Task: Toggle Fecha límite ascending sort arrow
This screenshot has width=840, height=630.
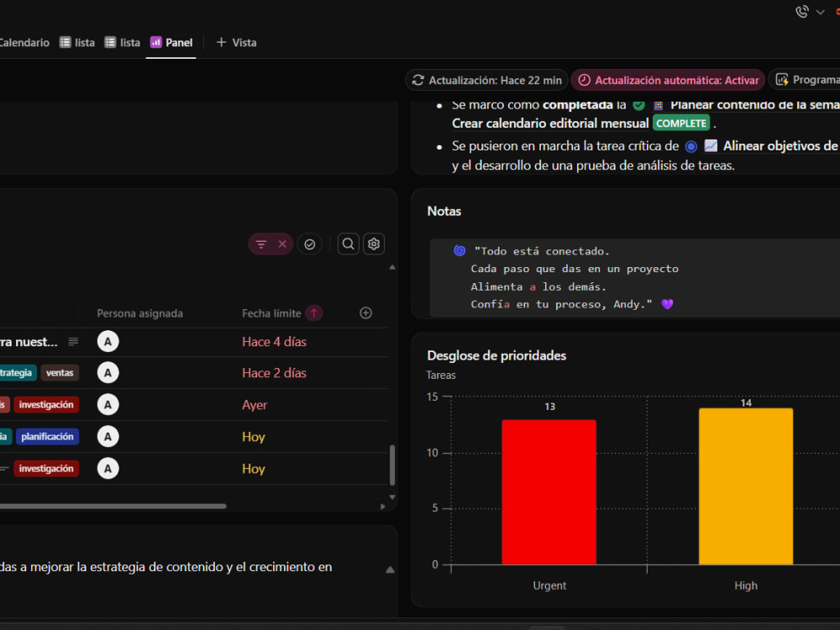Action: (x=314, y=313)
